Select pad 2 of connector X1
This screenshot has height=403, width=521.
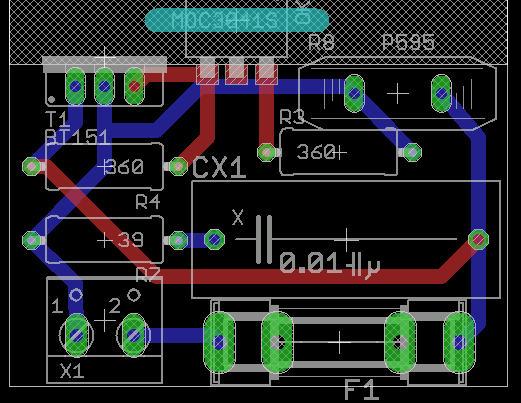[134, 335]
